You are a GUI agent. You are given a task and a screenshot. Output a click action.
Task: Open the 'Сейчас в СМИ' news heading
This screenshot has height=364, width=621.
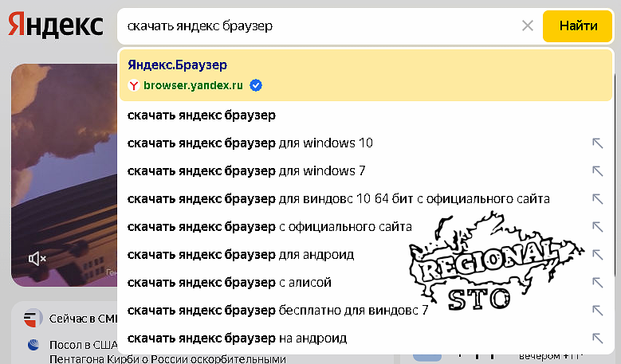[x=84, y=319]
